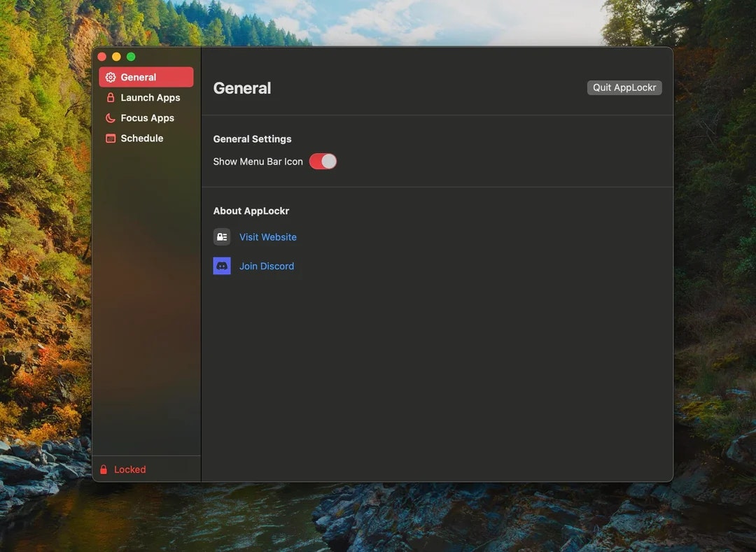
Task: Click the padlock icon beside Launch Apps
Action: [111, 98]
